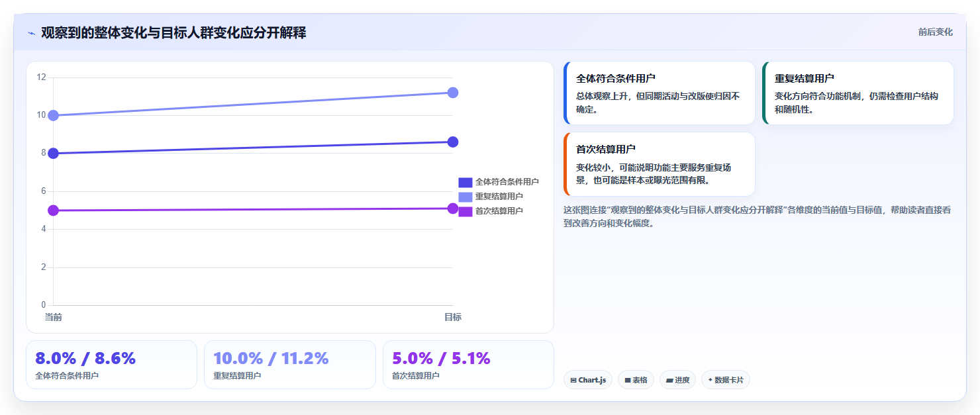
Task: Click the text 变化较小，可能说明功能主要服务重复场景
Action: pos(654,174)
